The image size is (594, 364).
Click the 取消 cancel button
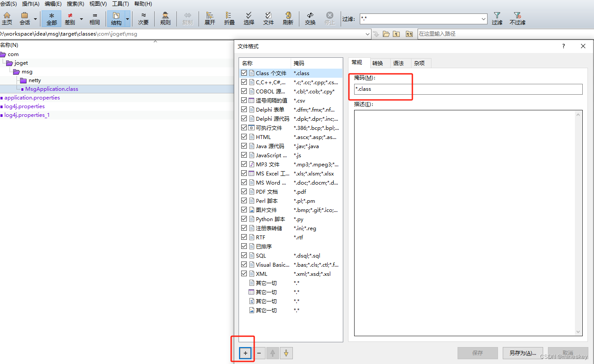pyautogui.click(x=568, y=353)
